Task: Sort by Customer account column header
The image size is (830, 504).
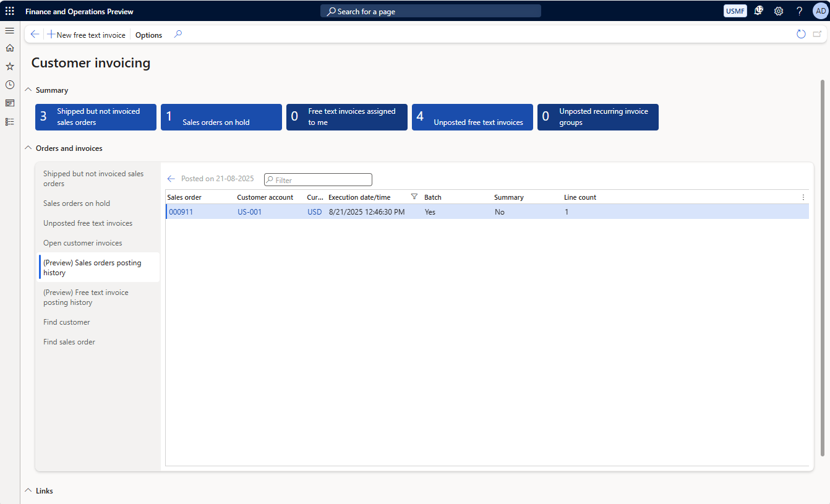Action: coord(265,197)
